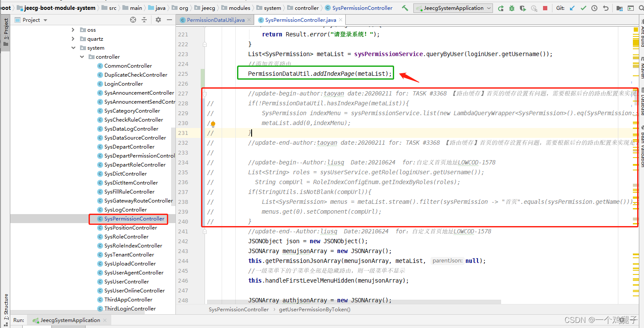The height and width of the screenshot is (328, 644).
Task: Collapse all nodes in the Project panel
Action: tap(144, 20)
